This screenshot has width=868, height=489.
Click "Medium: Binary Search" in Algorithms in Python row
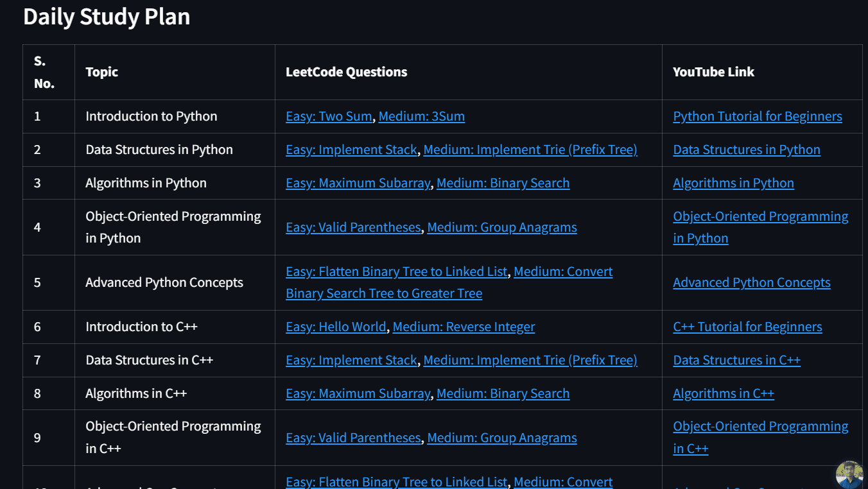pyautogui.click(x=503, y=183)
